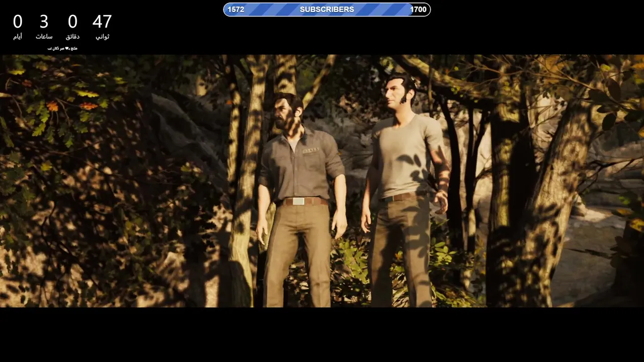This screenshot has height=362, width=644.
Task: Click the seconds label ثواني
Action: [x=102, y=37]
